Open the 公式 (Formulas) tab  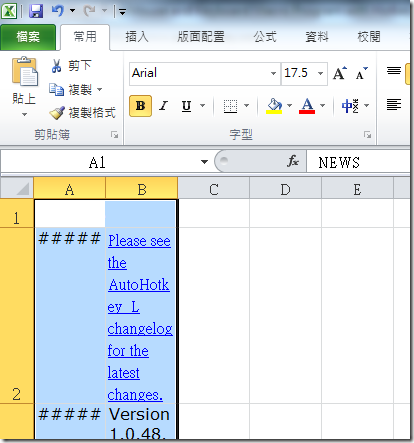(x=265, y=37)
